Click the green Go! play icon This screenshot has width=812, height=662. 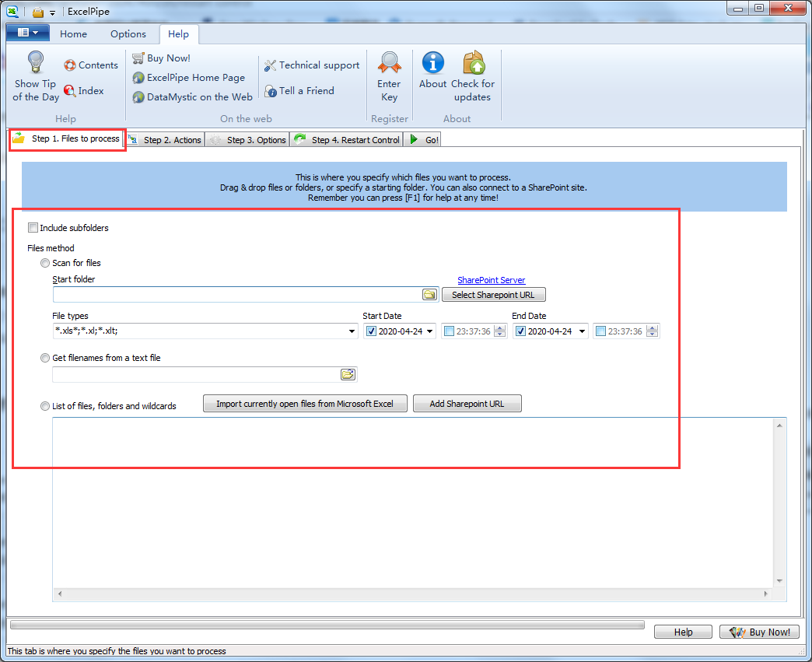(414, 139)
